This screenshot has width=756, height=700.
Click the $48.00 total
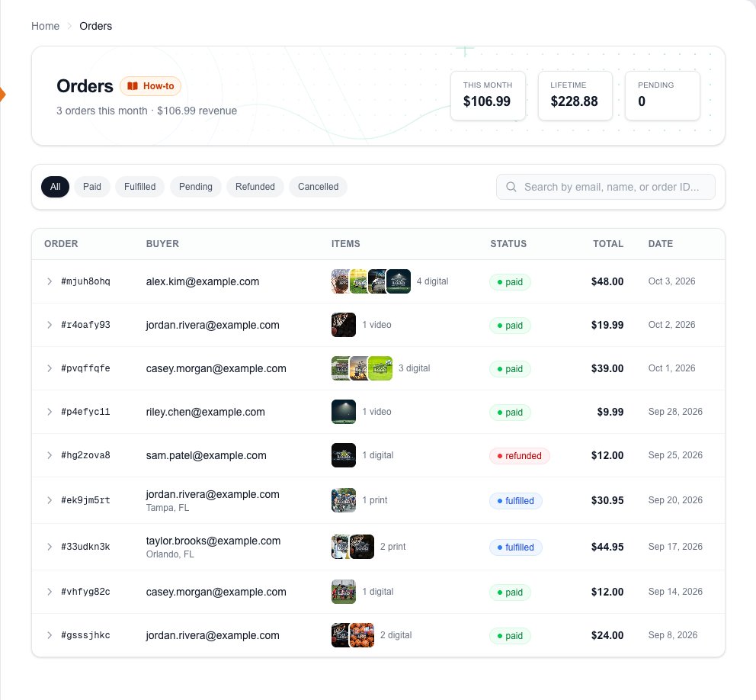click(607, 281)
